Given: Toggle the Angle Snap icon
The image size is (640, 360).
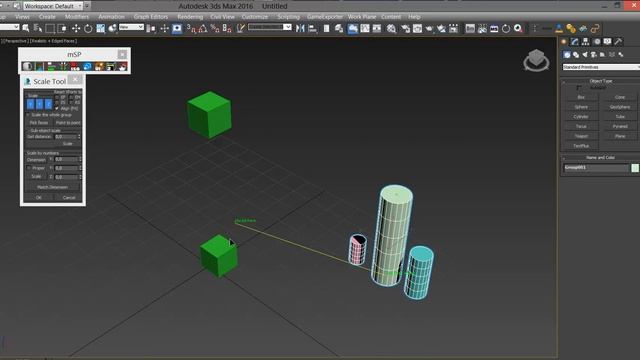Looking at the screenshot, I should click(203, 29).
